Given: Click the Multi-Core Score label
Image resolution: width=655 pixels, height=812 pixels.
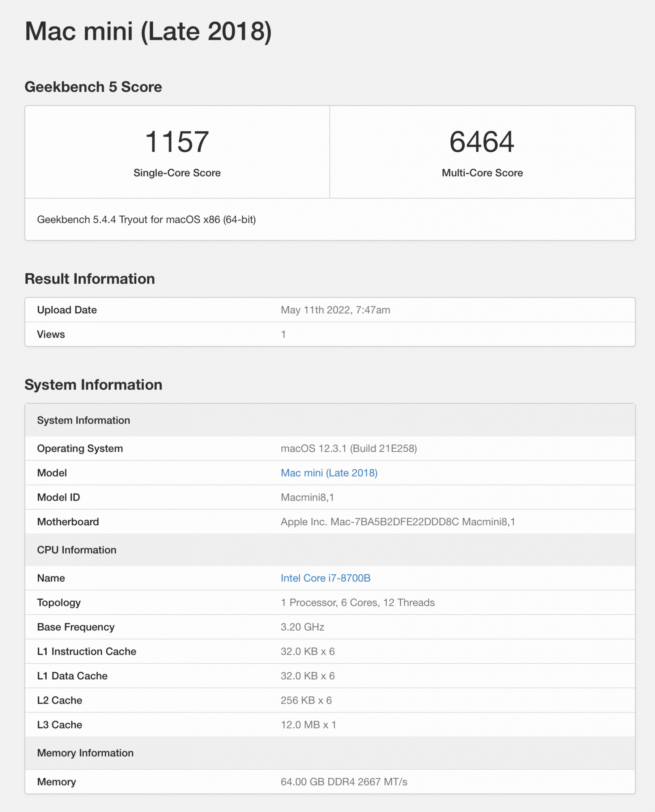Looking at the screenshot, I should tap(482, 173).
